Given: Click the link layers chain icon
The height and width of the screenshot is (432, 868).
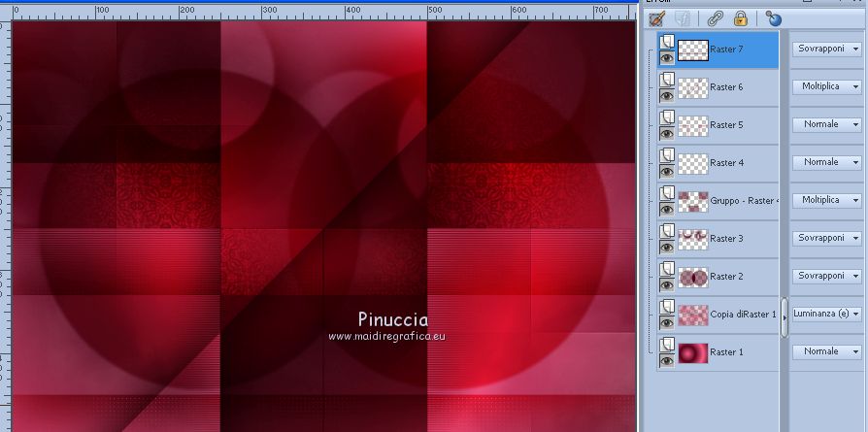Looking at the screenshot, I should tap(715, 18).
